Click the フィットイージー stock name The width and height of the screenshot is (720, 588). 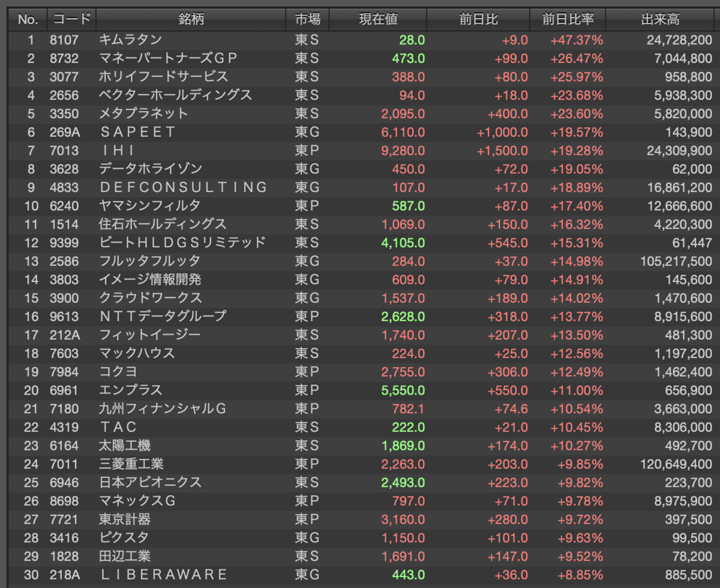(150, 334)
